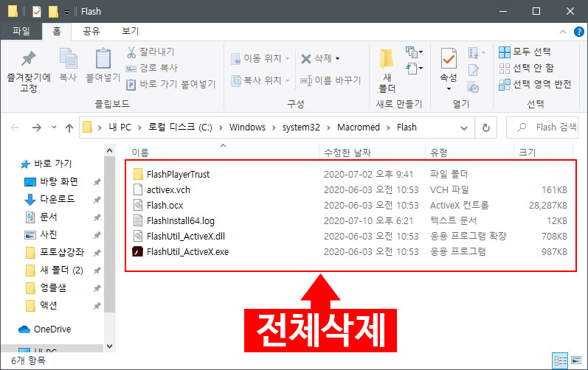Click the 삭제 delete button
The height and width of the screenshot is (370, 588).
[316, 58]
